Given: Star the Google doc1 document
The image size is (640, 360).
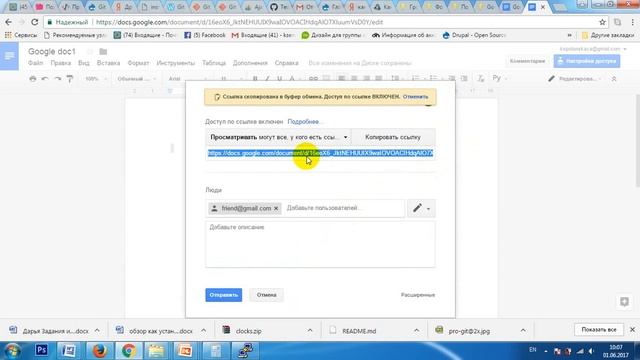Looking at the screenshot, I should (x=89, y=52).
